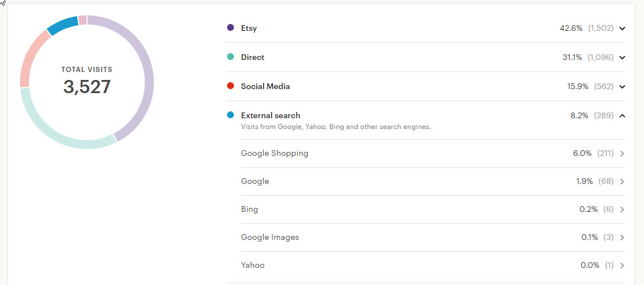644x285 pixels.
Task: Click the red Social Media dot
Action: [x=230, y=86]
